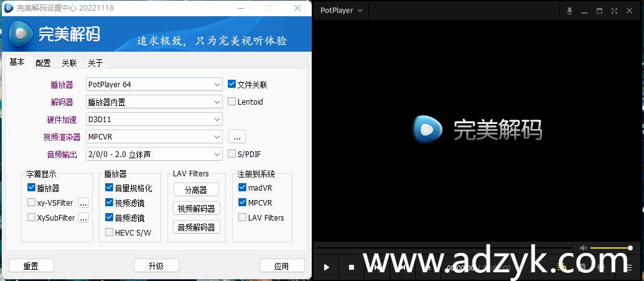Viewport: 644px width, 281px height.
Task: Click the PotPlayer seek progress bar
Action: [x=445, y=248]
